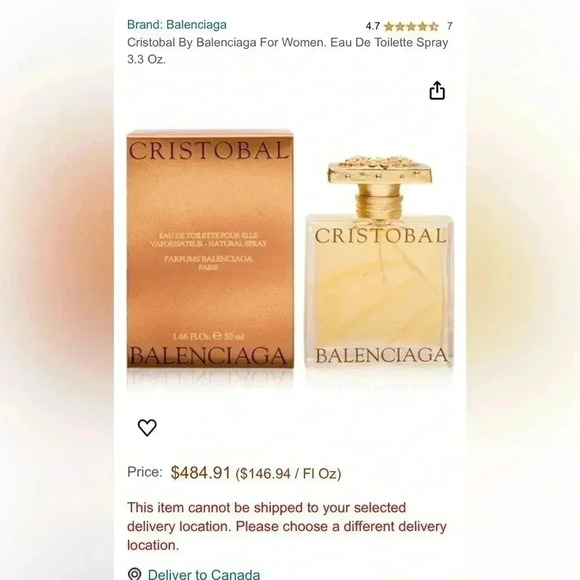
Task: Click the star rating icons
Action: tap(411, 26)
